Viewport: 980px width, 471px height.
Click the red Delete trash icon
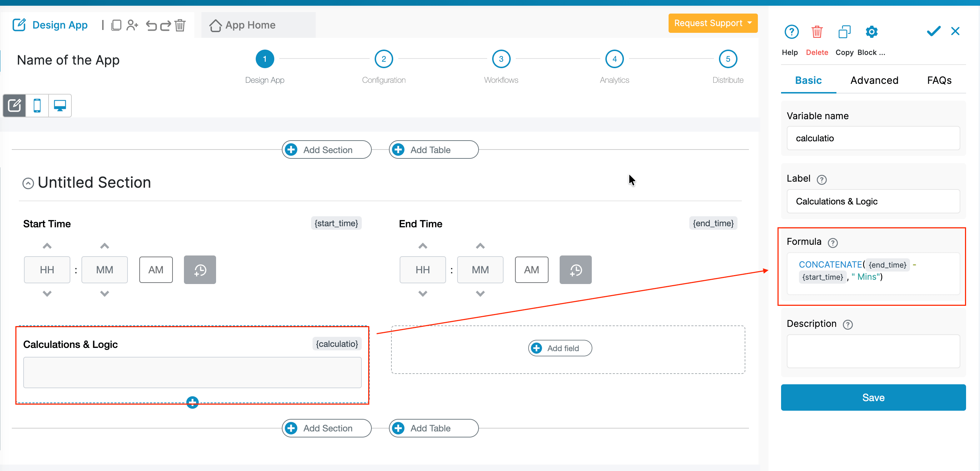pos(816,32)
